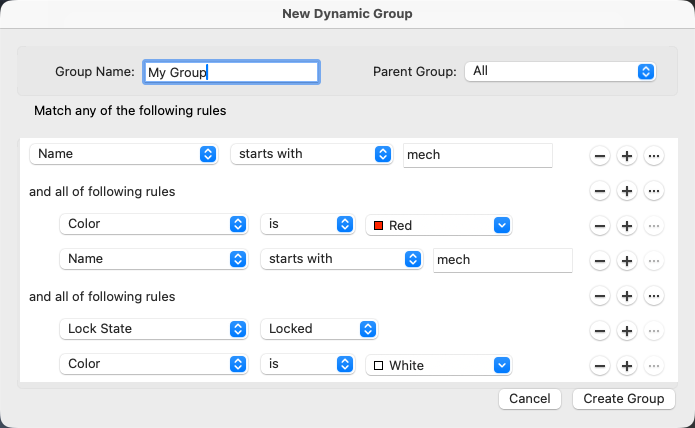Add a rule after the Color is White row
695x428 pixels.
coord(627,366)
